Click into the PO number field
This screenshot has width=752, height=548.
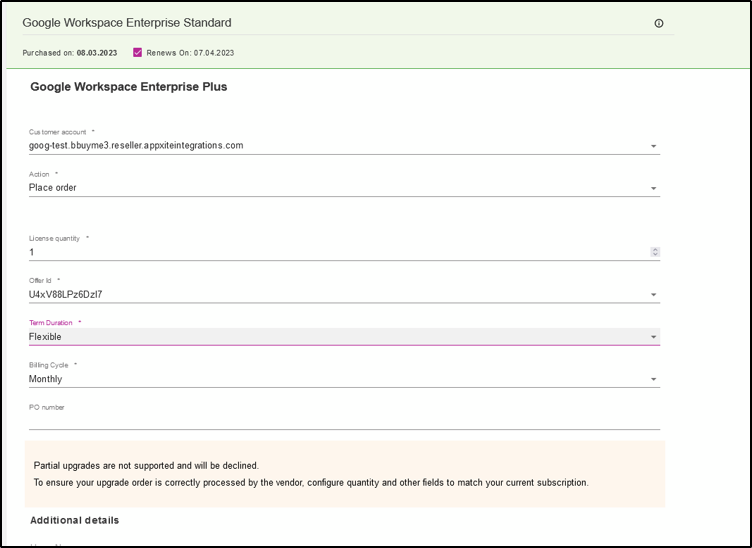[344, 421]
